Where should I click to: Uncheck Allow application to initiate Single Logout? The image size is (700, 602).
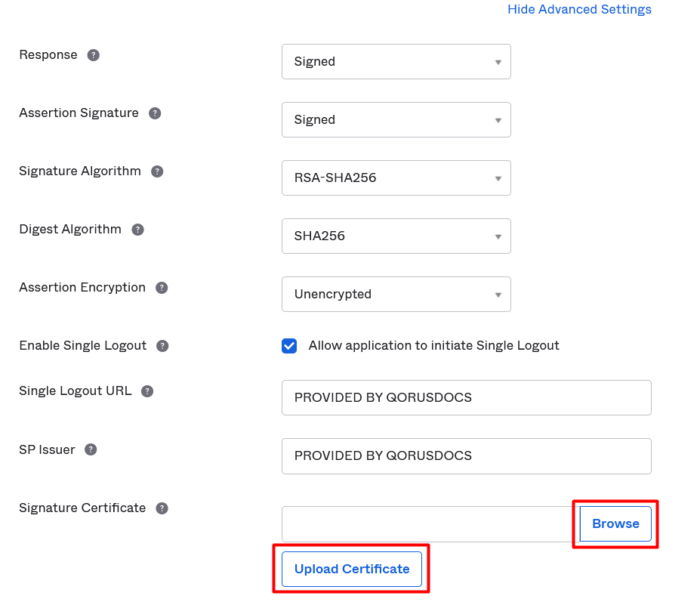(289, 346)
